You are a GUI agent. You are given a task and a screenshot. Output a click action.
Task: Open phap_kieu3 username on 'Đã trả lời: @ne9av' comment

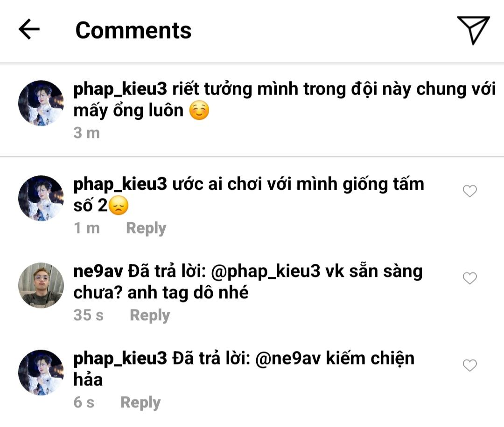point(120,358)
